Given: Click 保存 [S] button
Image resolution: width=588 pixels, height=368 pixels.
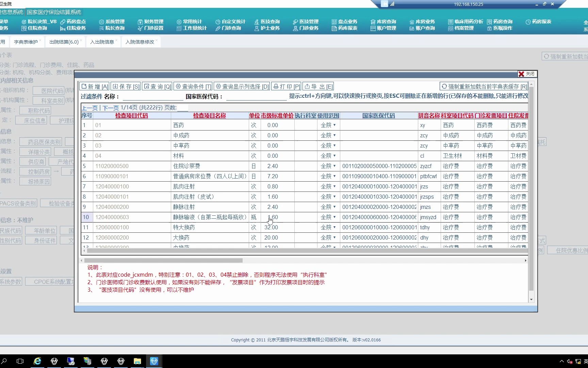Looking at the screenshot, I should (126, 87).
